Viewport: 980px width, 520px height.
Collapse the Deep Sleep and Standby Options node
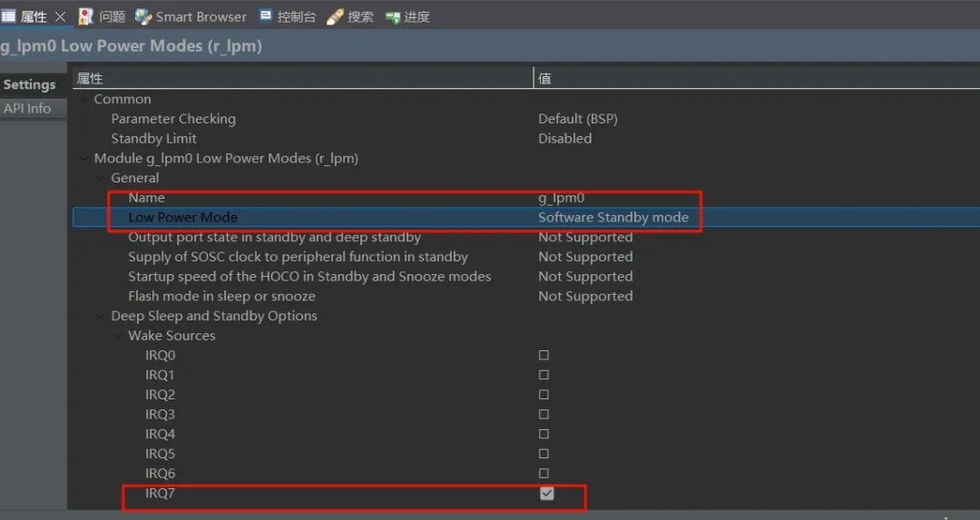(101, 316)
